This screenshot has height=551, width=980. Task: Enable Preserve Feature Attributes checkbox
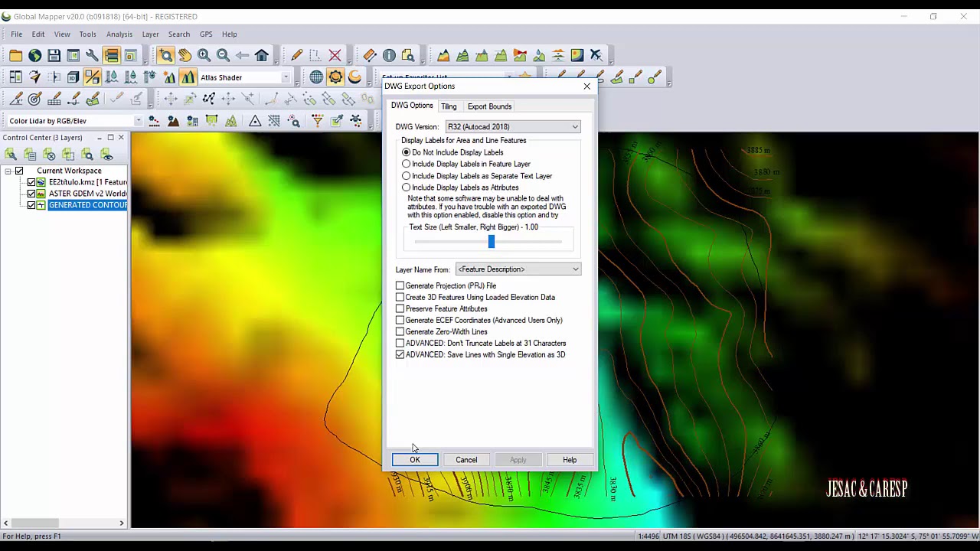pos(400,309)
